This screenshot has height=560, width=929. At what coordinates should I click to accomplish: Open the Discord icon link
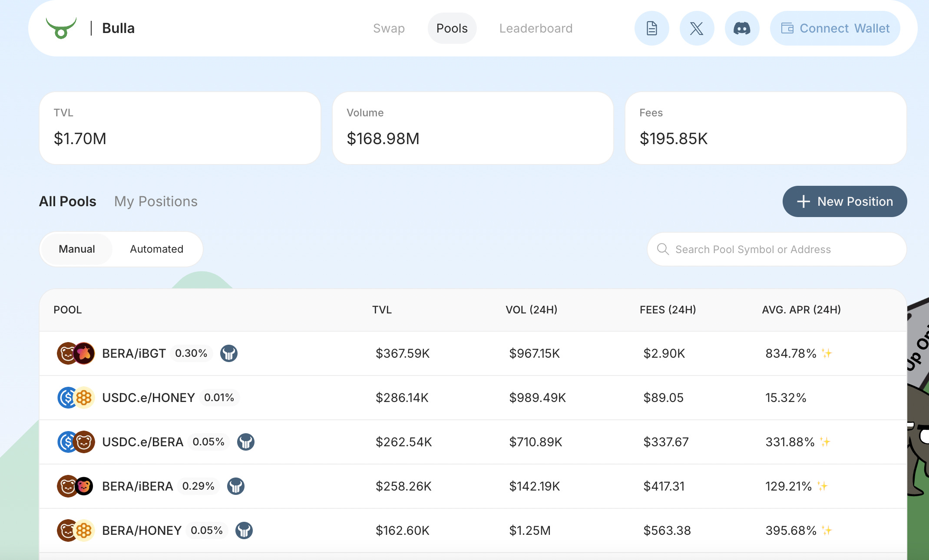(x=742, y=28)
